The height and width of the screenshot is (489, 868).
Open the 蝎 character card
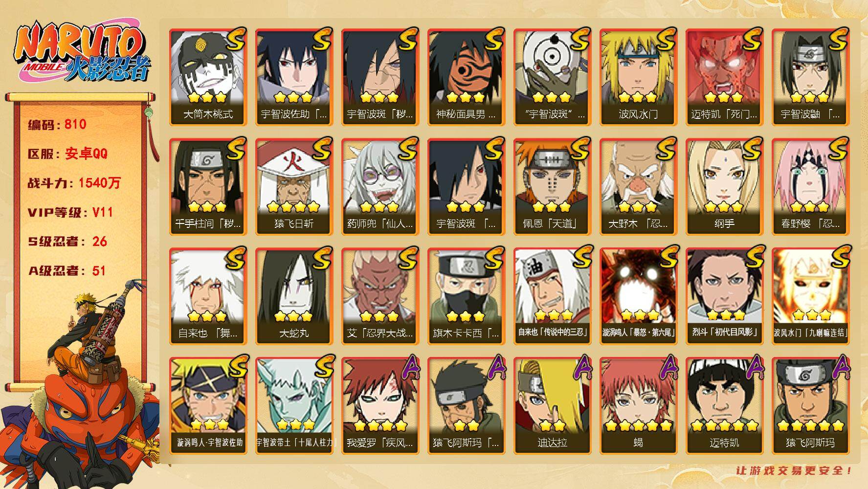pyautogui.click(x=638, y=406)
